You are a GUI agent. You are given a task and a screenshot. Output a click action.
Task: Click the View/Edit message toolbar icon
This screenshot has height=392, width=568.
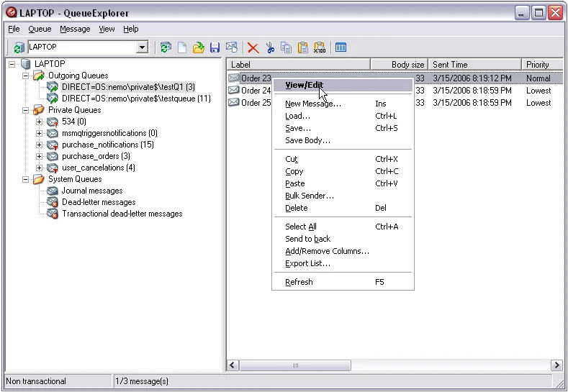(232, 47)
